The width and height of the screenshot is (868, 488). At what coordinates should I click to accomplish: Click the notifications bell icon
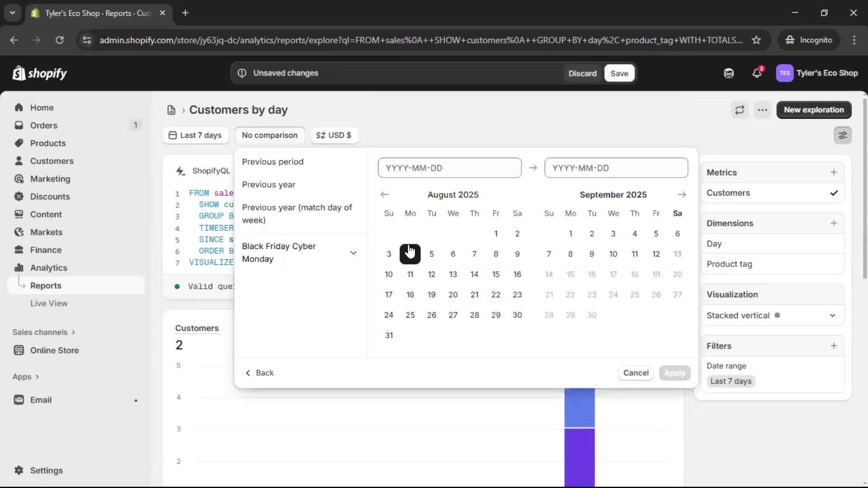click(x=757, y=73)
